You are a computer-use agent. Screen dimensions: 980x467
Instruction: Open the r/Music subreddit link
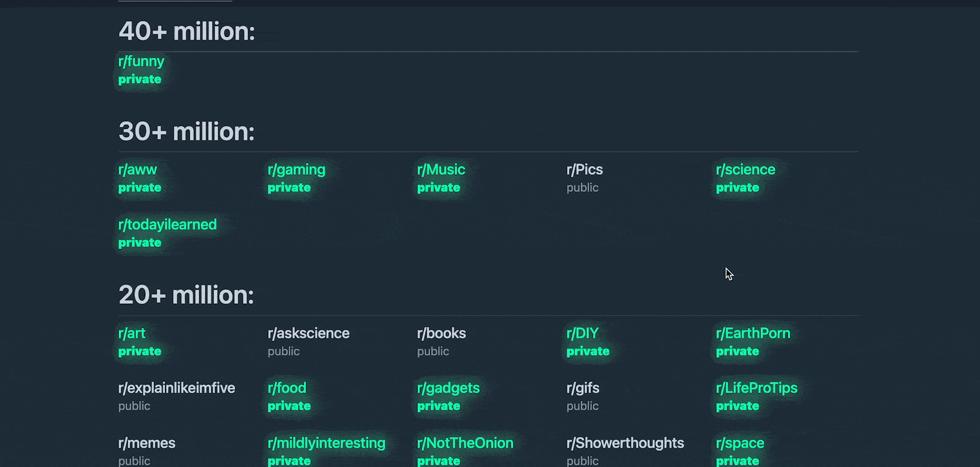pos(441,169)
